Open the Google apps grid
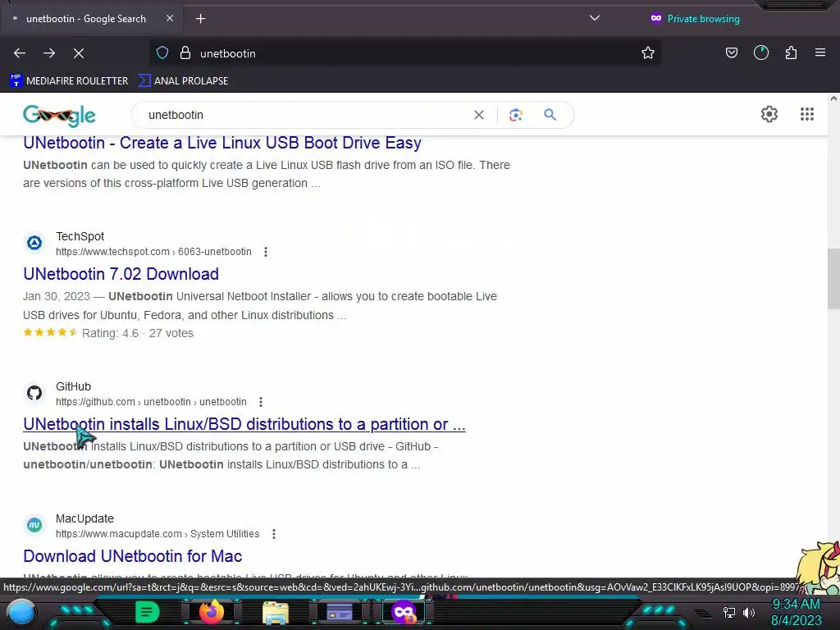 807,114
